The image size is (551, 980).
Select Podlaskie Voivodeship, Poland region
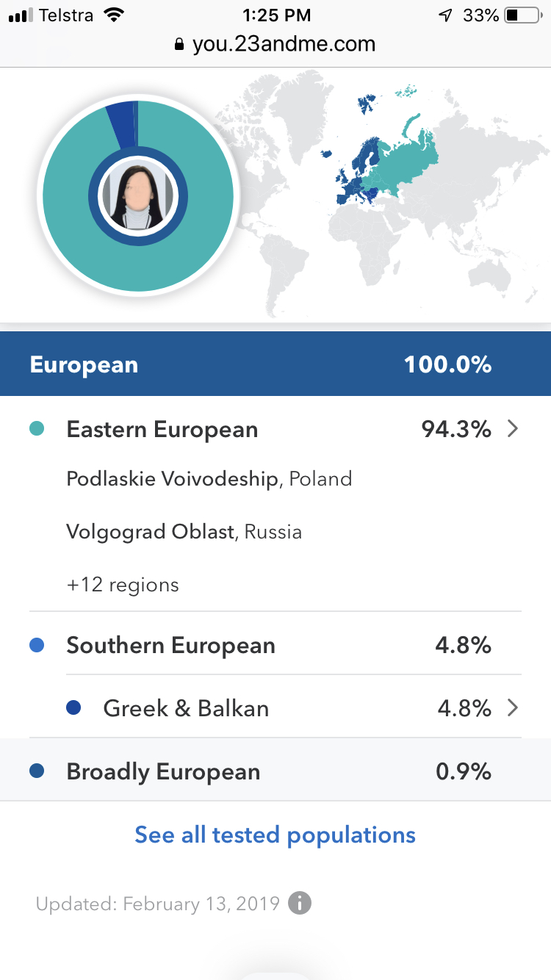(x=209, y=480)
